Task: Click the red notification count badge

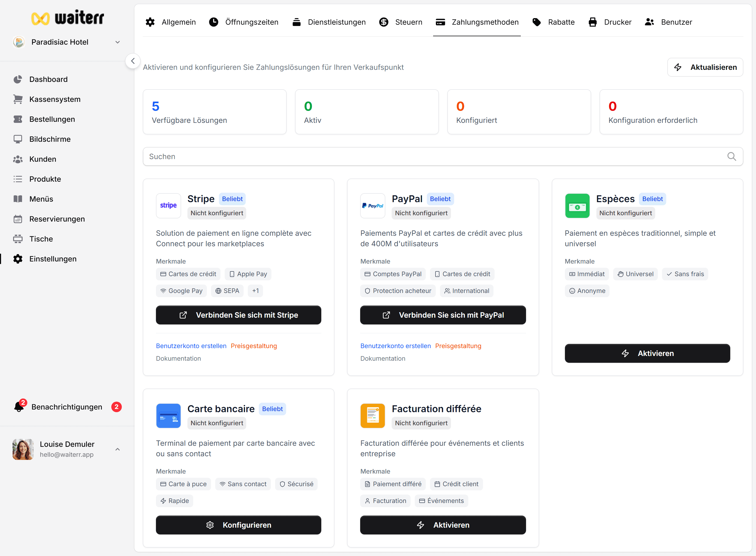Action: coord(116,407)
